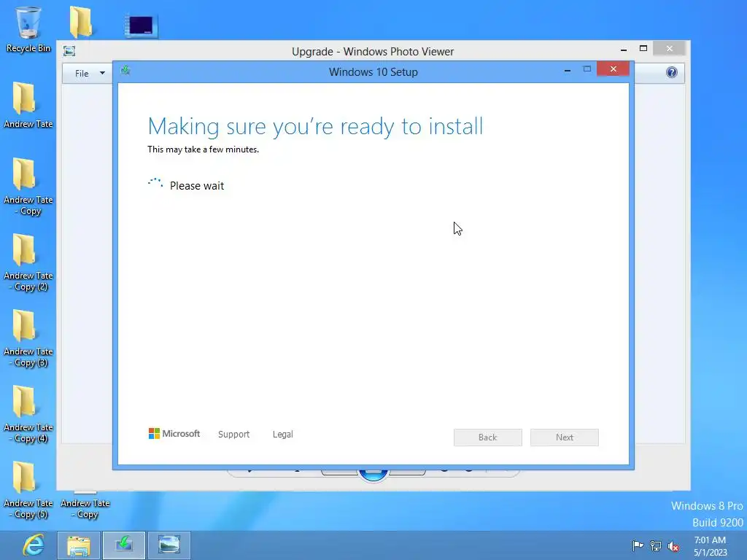Click the muted volume tray icon
This screenshot has height=560, width=747.
673,546
